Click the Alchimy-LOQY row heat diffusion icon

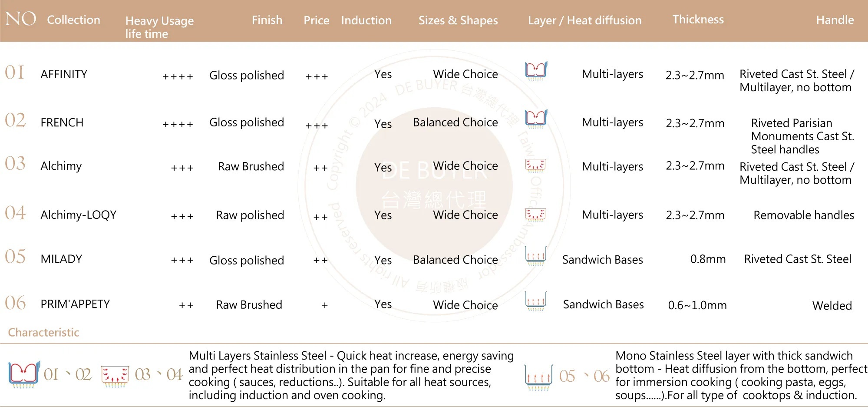tap(535, 215)
